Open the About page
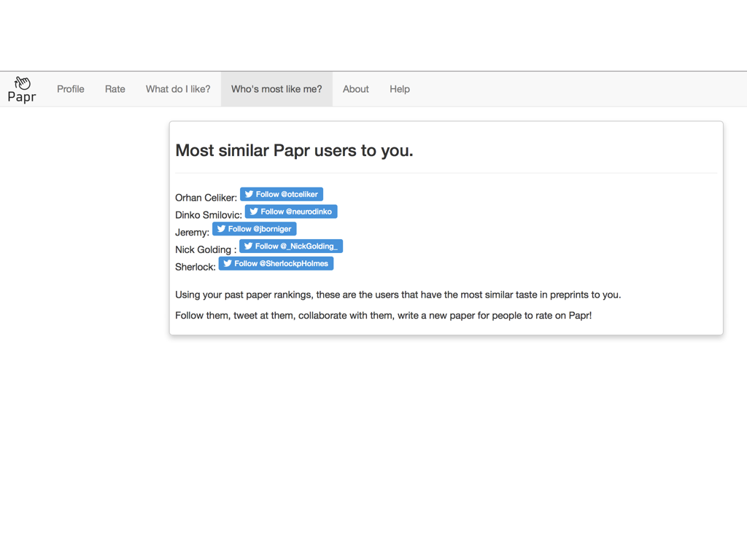This screenshot has width=747, height=560. (355, 89)
